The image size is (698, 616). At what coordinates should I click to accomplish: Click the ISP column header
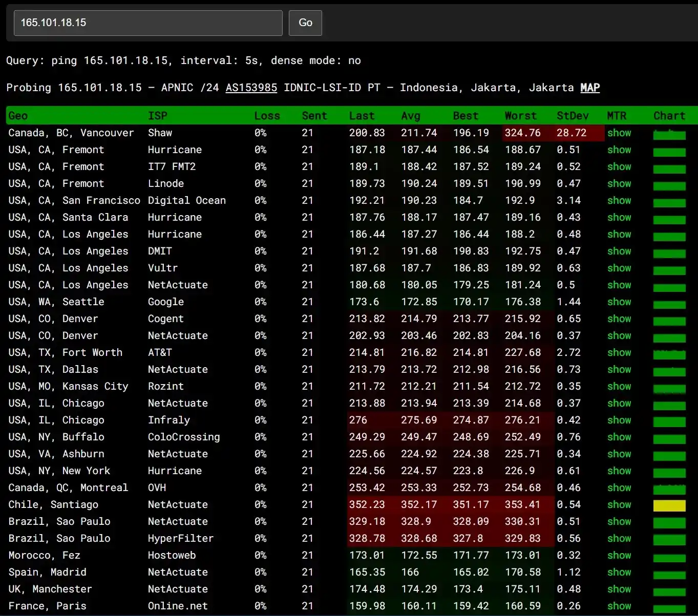(x=158, y=116)
